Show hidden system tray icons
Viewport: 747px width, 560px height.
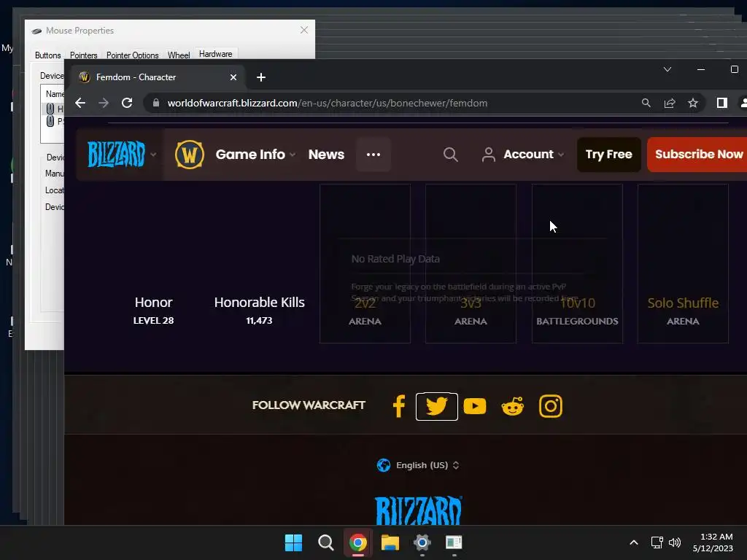[634, 542]
